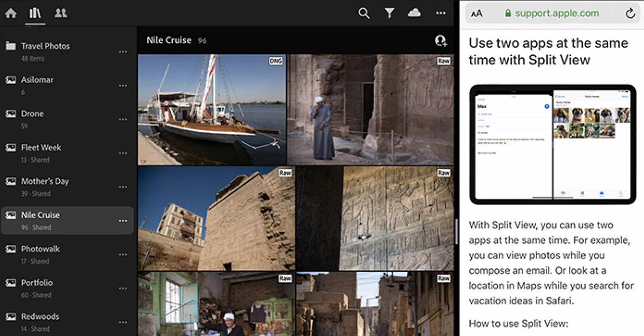Select the Fleet Week album
The image size is (644, 336).
click(x=41, y=148)
